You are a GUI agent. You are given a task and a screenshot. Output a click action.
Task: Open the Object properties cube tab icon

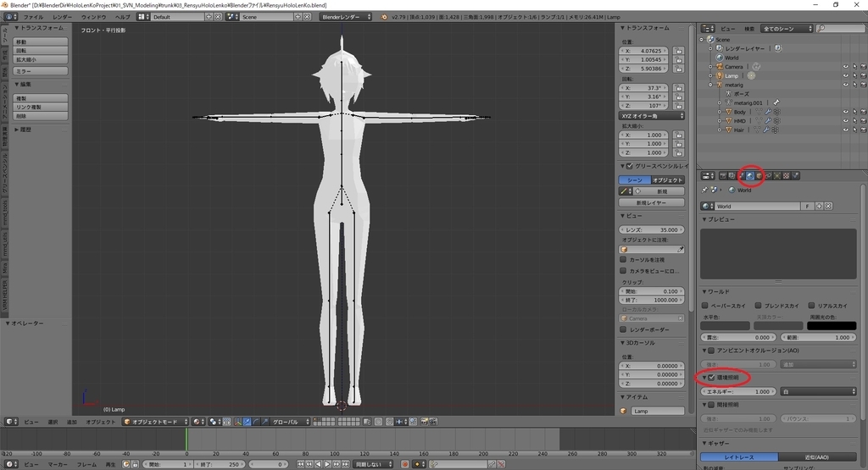[759, 176]
